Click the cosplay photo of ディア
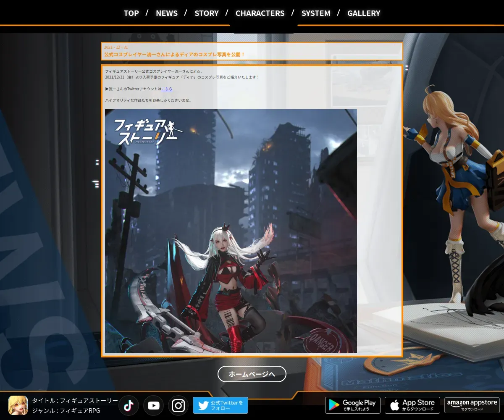The height and width of the screenshot is (420, 504). (231, 231)
